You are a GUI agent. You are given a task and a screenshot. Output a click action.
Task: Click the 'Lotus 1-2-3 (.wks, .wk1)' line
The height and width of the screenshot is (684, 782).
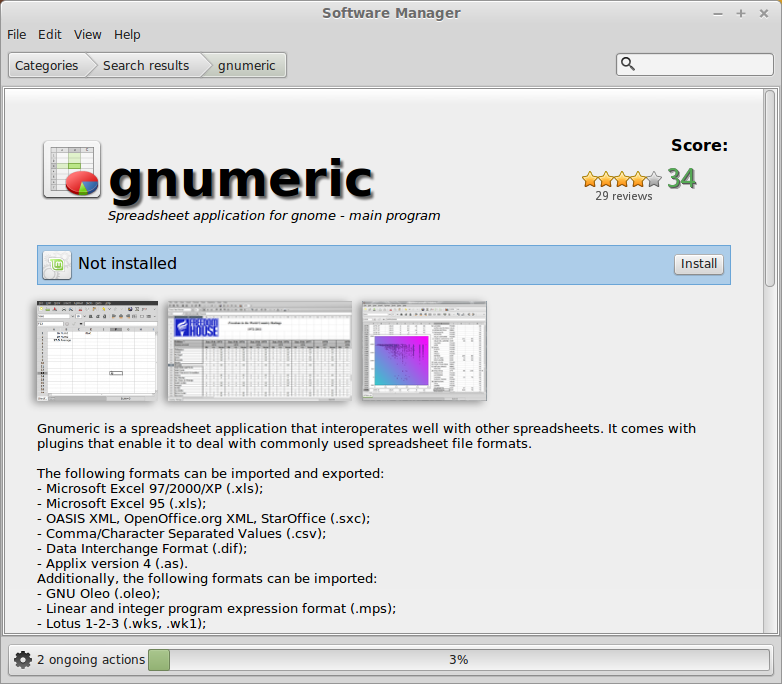point(122,623)
